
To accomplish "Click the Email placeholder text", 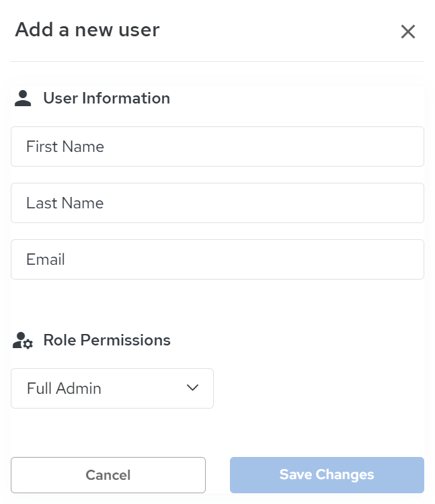I will point(46,259).
